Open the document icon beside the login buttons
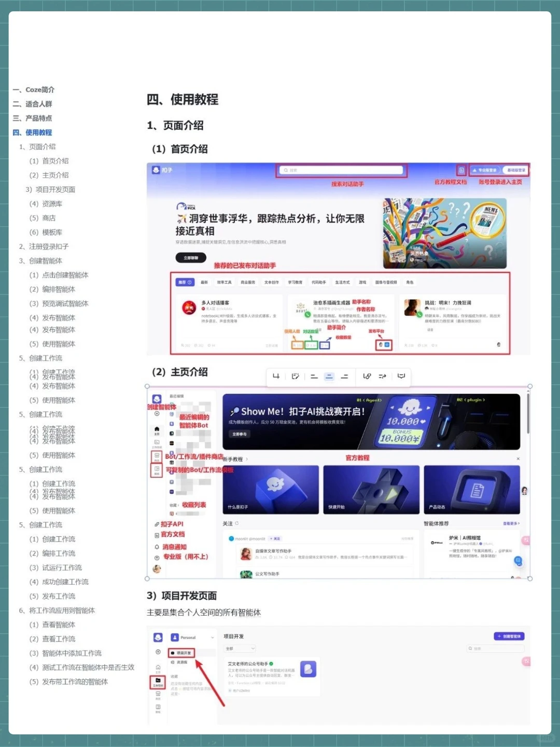The height and width of the screenshot is (747, 560). point(462,170)
